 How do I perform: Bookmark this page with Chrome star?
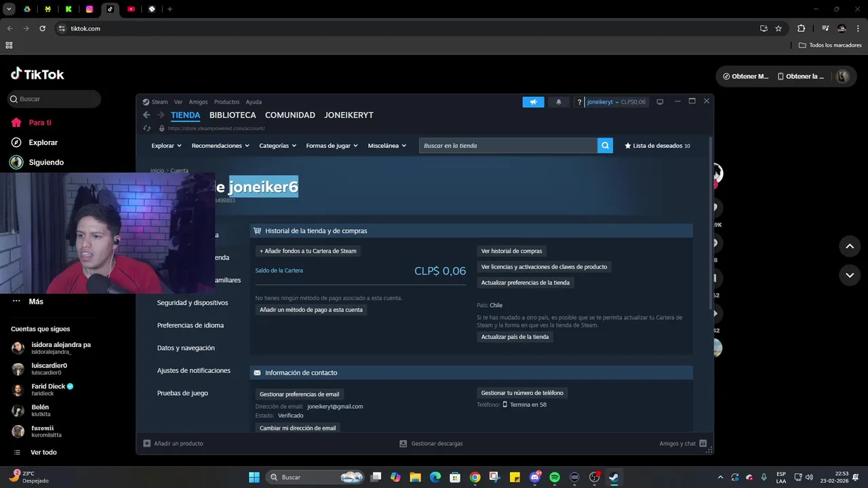coord(778,28)
